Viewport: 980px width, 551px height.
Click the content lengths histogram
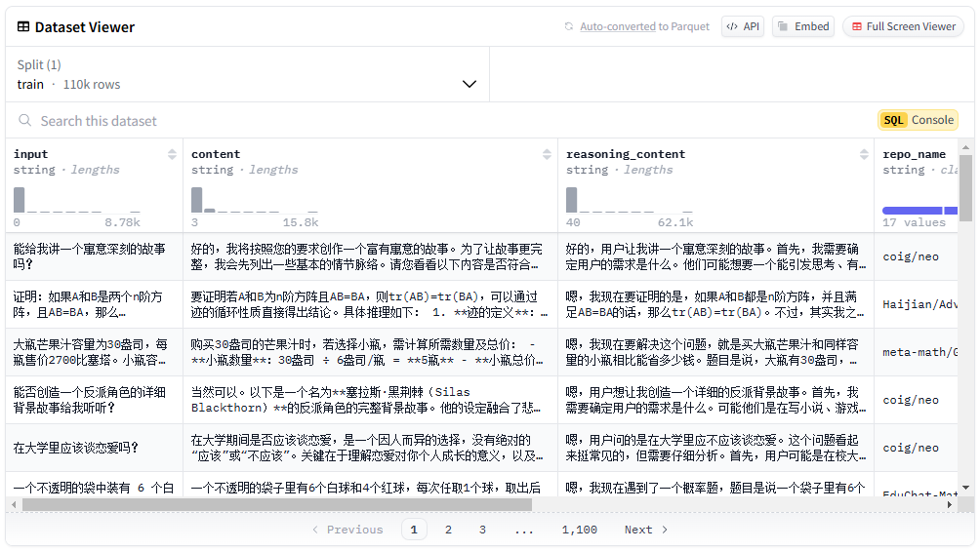255,200
